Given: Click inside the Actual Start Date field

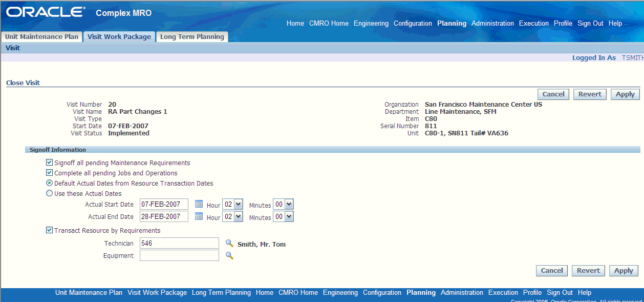Looking at the screenshot, I should coord(164,205).
